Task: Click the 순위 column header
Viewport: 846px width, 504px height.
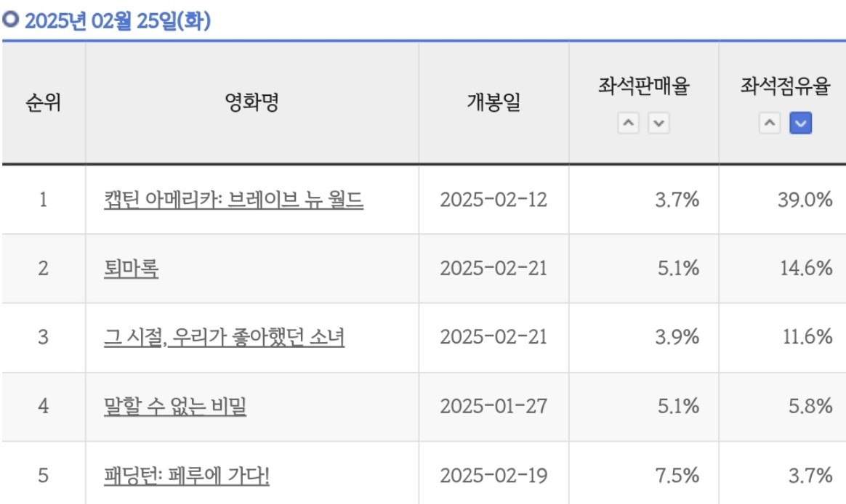Action: (43, 104)
